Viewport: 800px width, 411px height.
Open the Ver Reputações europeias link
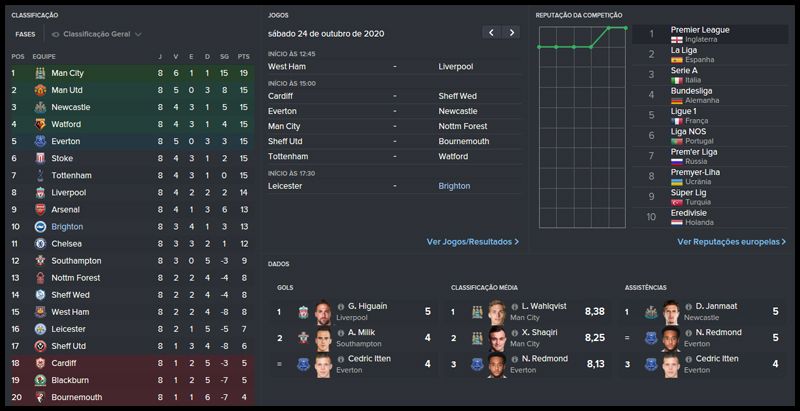pyautogui.click(x=731, y=241)
